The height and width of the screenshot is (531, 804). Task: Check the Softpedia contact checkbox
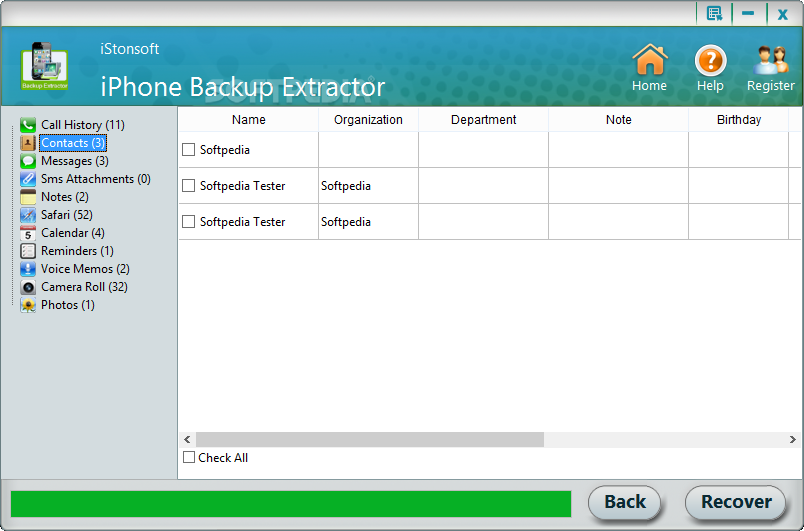point(189,150)
